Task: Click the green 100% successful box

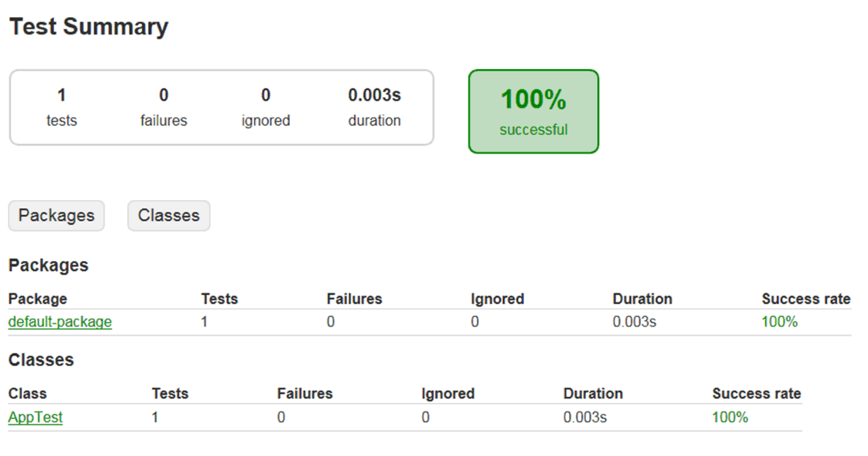Action: (x=533, y=111)
